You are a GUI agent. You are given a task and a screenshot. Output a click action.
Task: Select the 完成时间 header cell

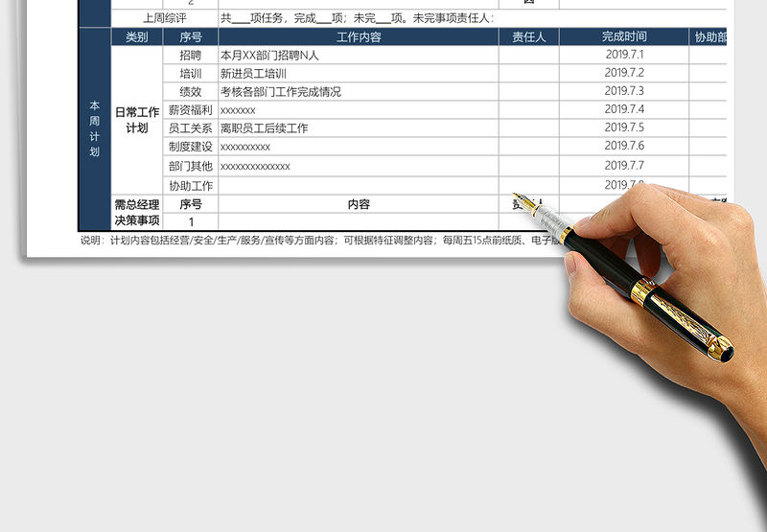pos(623,37)
